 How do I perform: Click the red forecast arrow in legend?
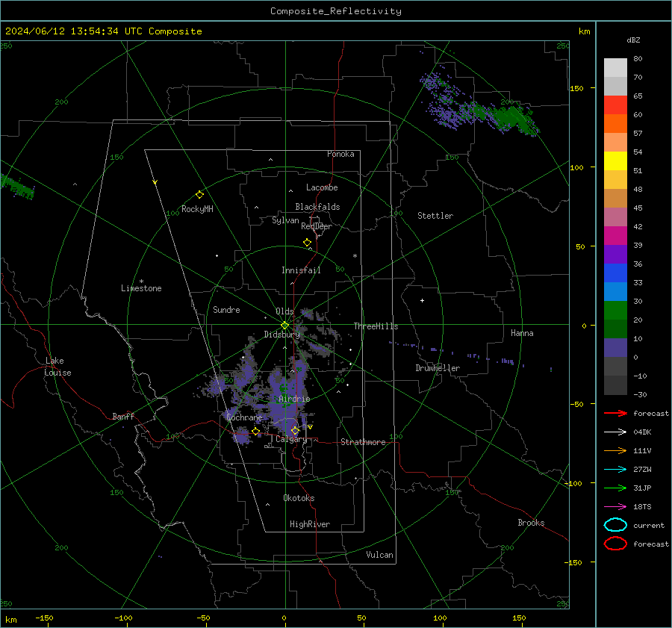coord(615,413)
